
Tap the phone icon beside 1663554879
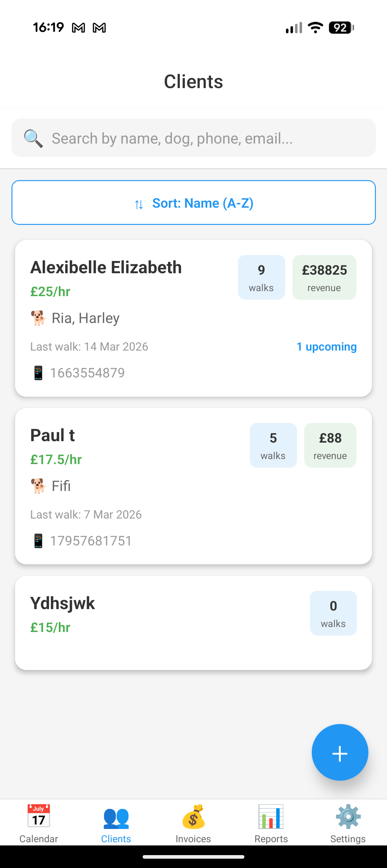point(38,373)
